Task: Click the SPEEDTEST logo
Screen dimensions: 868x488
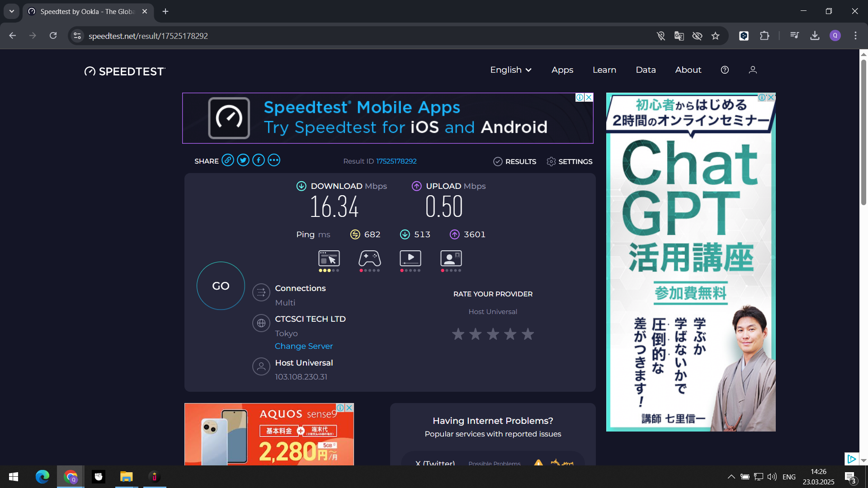Action: [x=125, y=71]
